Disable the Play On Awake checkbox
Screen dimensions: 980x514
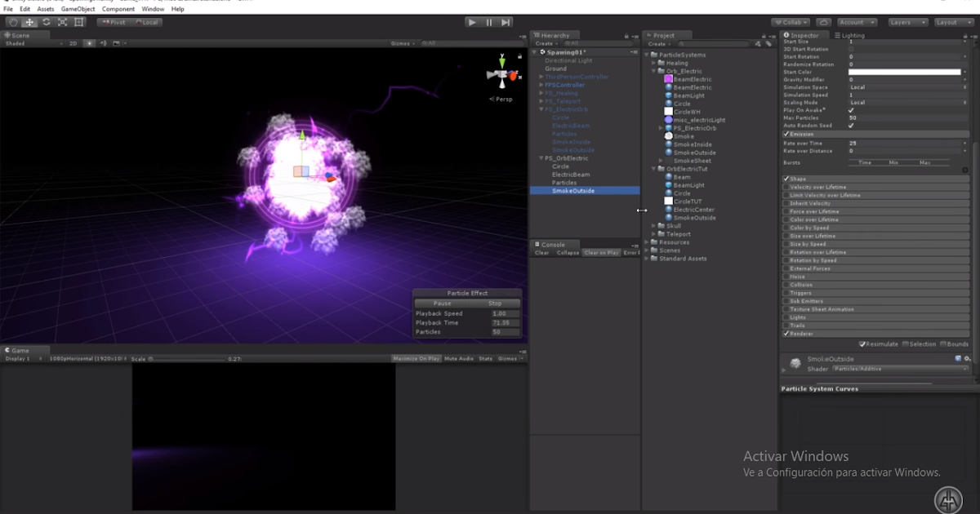pos(851,110)
